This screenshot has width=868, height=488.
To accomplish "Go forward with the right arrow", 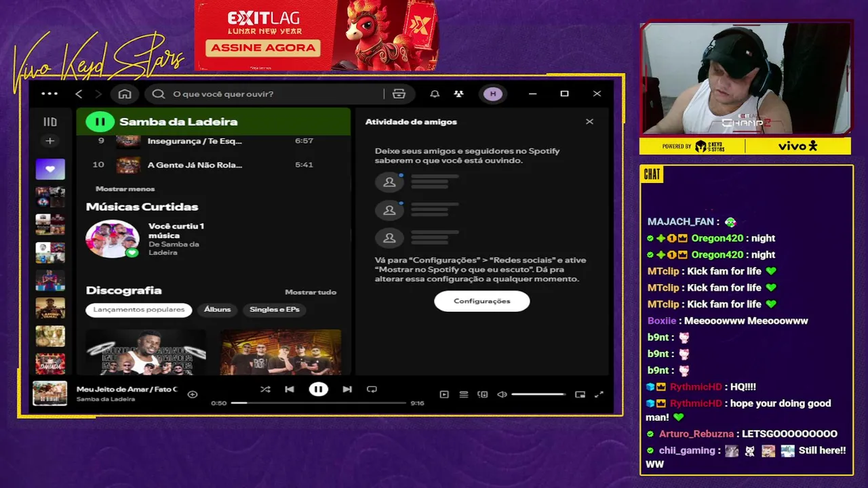I will click(x=98, y=94).
